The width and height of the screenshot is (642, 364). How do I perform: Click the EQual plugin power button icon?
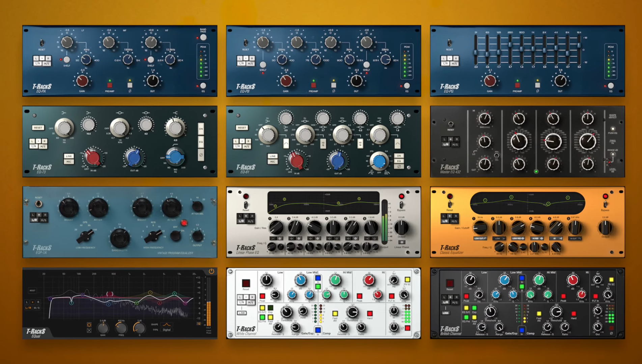point(212,271)
